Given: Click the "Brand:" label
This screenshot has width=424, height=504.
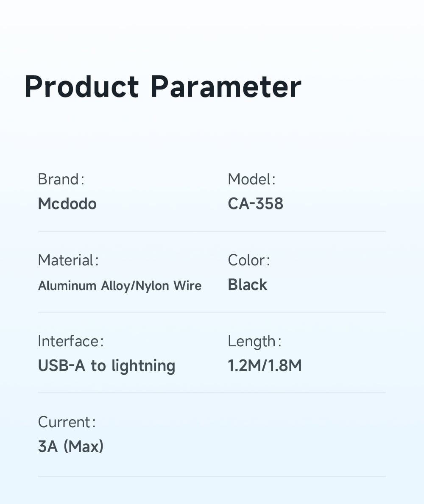Looking at the screenshot, I should pos(61,179).
